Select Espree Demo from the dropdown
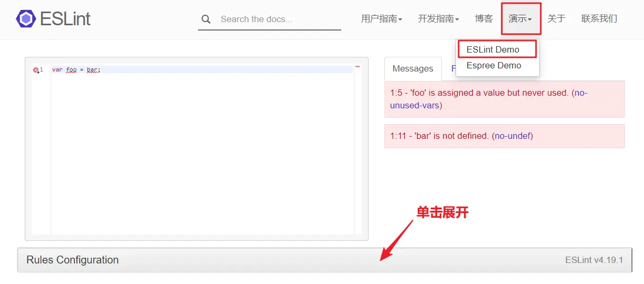Image resolution: width=644 pixels, height=284 pixels. (x=494, y=66)
